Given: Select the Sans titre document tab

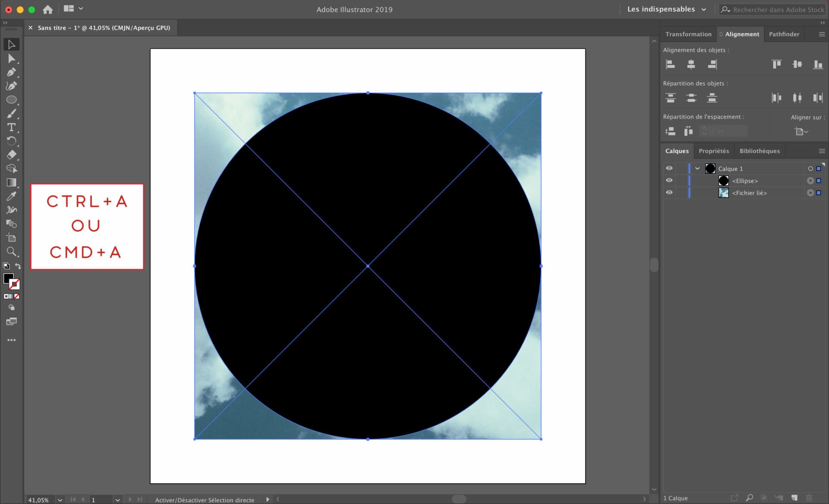Looking at the screenshot, I should [104, 28].
